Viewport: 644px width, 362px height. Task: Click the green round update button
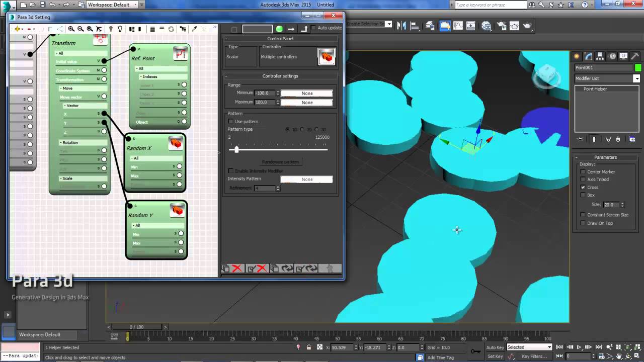(x=279, y=29)
